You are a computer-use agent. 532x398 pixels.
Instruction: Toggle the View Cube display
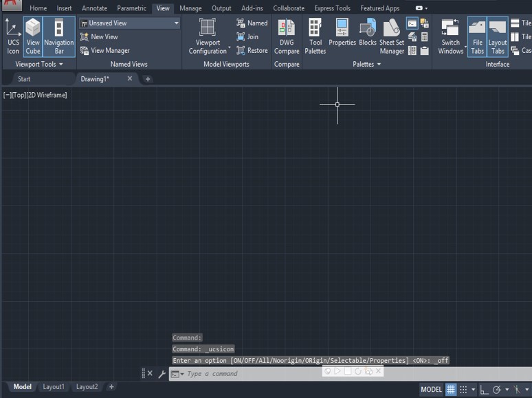pyautogui.click(x=33, y=36)
